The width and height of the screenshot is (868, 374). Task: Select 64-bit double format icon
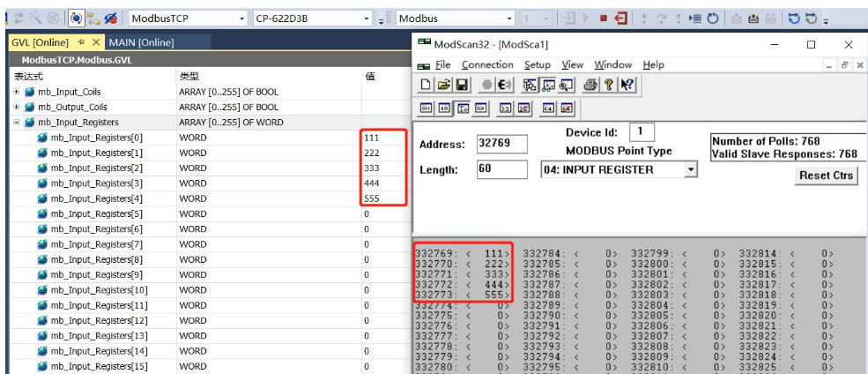pyautogui.click(x=549, y=108)
